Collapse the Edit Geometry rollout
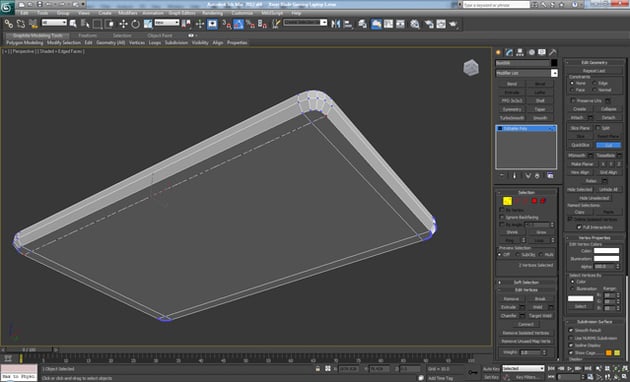Screen dimensions: 630x382 point(595,62)
